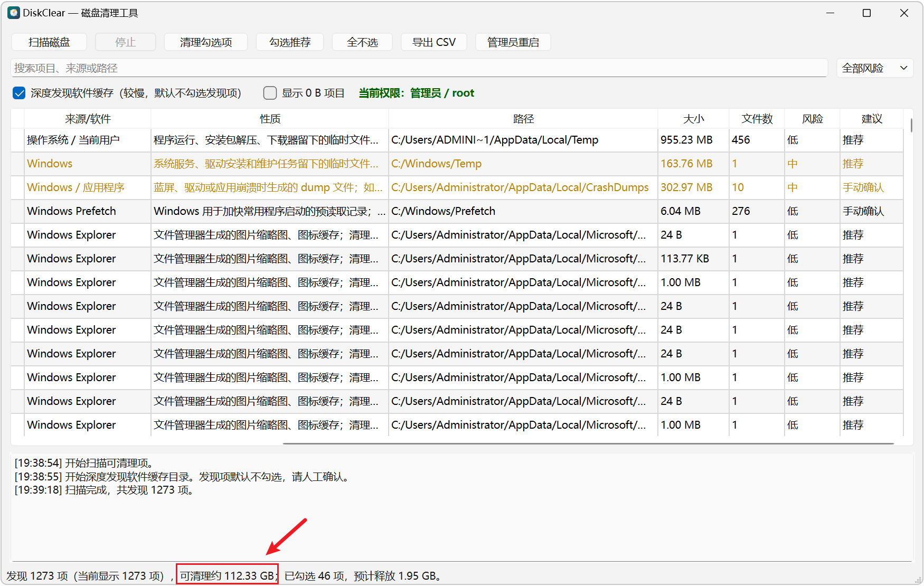Click the vertical scrollbar of the table
The width and height of the screenshot is (924, 586).
pyautogui.click(x=911, y=125)
